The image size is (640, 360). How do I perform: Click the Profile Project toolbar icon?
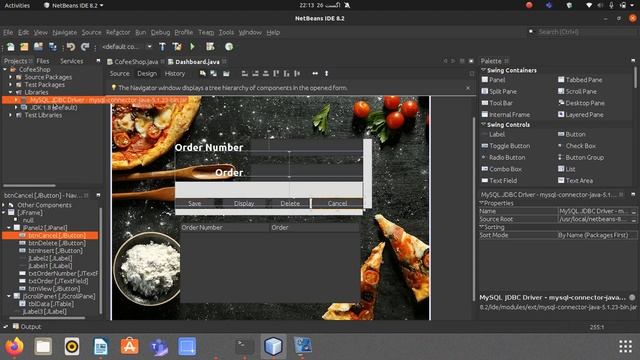(x=229, y=47)
